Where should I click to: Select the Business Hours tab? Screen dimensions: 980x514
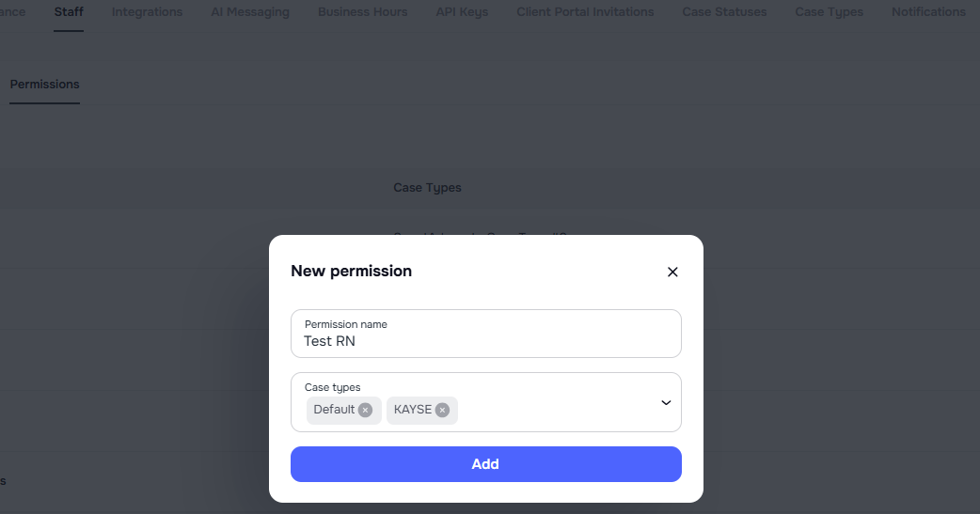362,12
